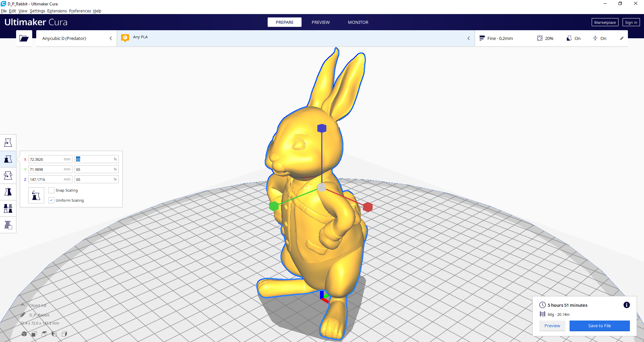The image size is (644, 342).
Task: Click the info icon in print estimate panel
Action: click(627, 305)
